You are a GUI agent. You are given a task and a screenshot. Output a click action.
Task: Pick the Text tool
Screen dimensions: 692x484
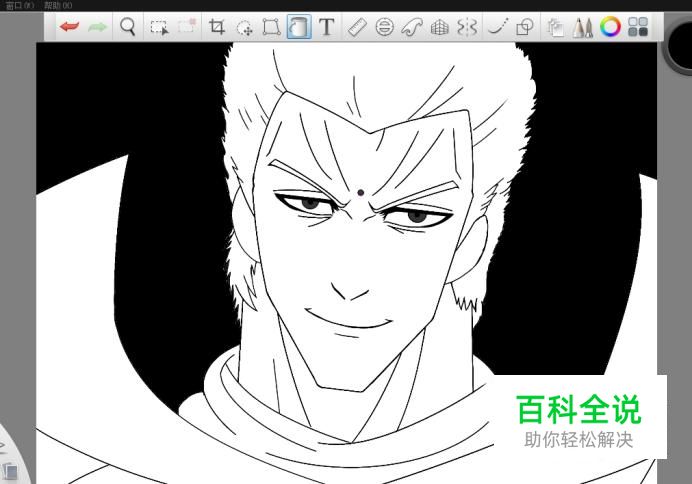[327, 27]
